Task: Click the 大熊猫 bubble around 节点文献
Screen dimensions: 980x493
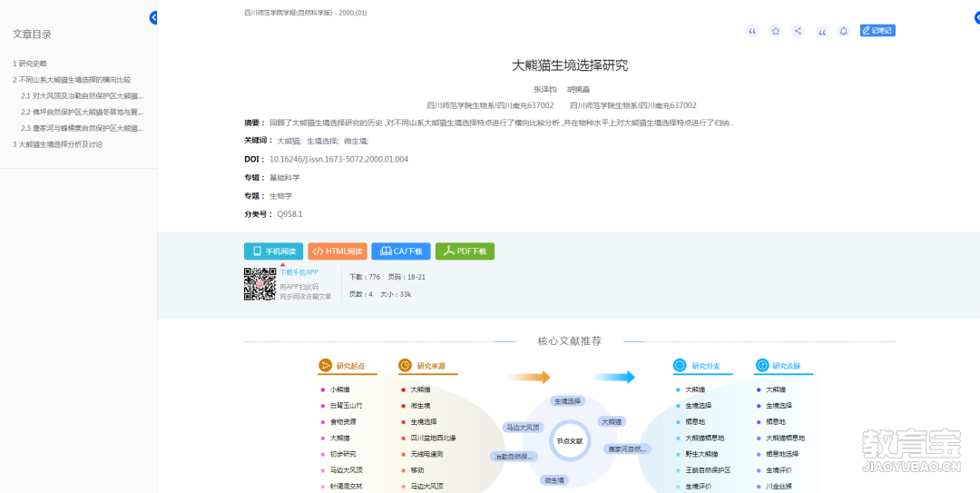Action: click(612, 421)
